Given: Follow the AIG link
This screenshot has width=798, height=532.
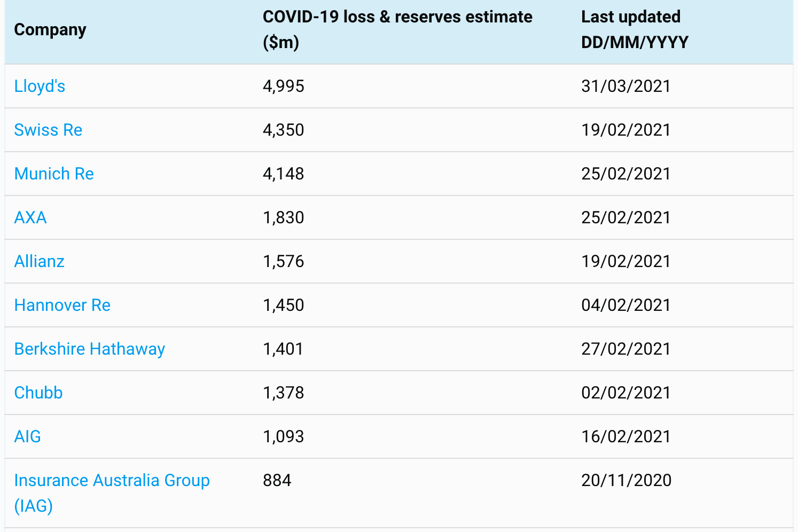Looking at the screenshot, I should [28, 436].
